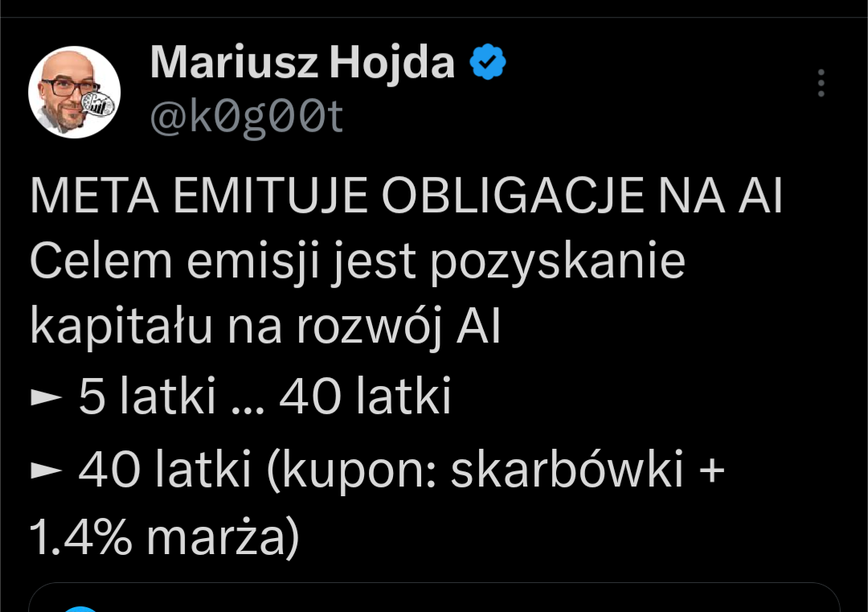Tap the headline META EMITUJE OBLIGACJE NA AI
The height and width of the screenshot is (612, 868).
[x=406, y=198]
